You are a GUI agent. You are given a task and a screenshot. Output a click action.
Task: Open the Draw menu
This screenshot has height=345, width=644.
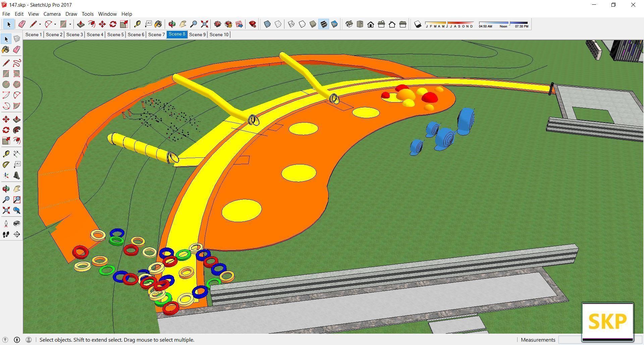pyautogui.click(x=71, y=14)
